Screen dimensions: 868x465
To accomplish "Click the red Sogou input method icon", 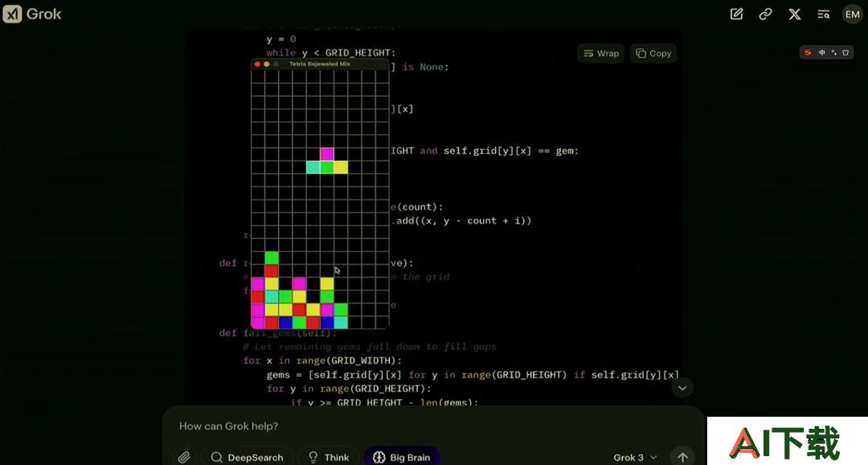I will 808,52.
